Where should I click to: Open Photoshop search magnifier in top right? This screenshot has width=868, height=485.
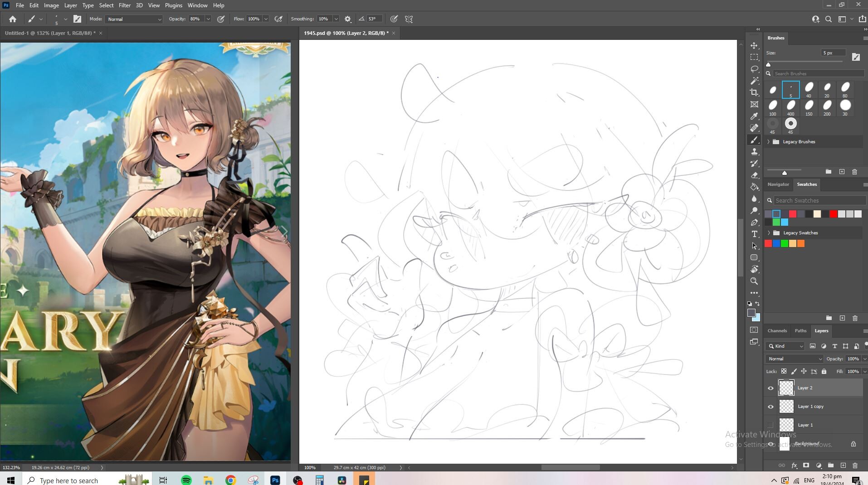click(829, 19)
